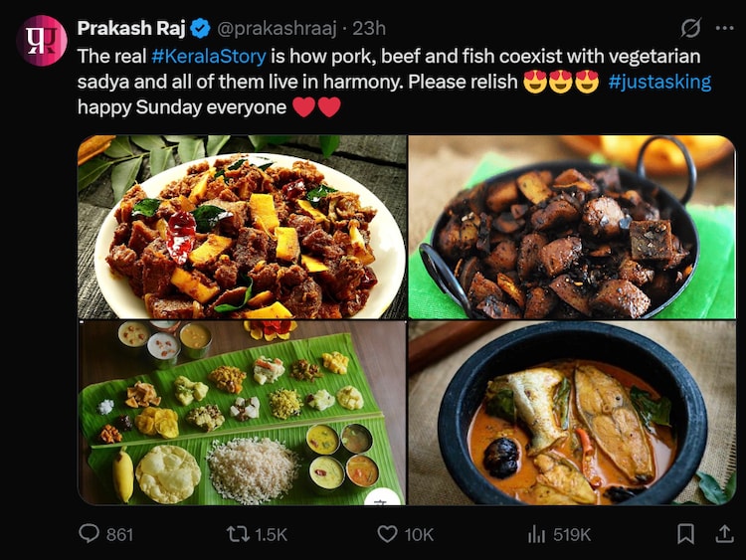Click the share upload icon
The height and width of the screenshot is (560, 746).
(724, 534)
